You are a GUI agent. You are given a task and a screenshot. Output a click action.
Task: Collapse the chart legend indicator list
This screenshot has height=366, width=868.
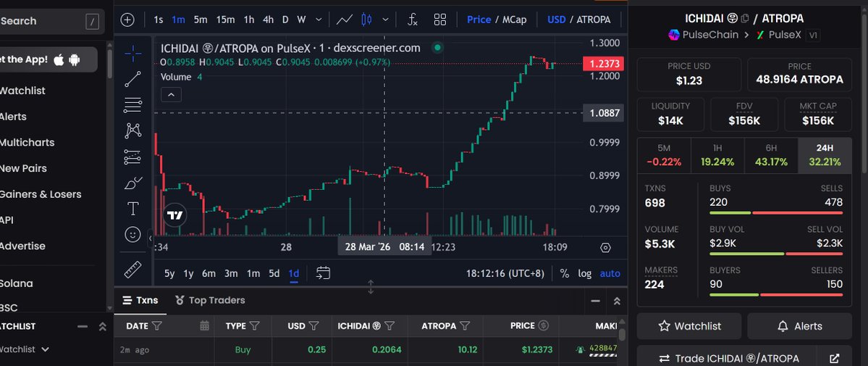(171, 95)
